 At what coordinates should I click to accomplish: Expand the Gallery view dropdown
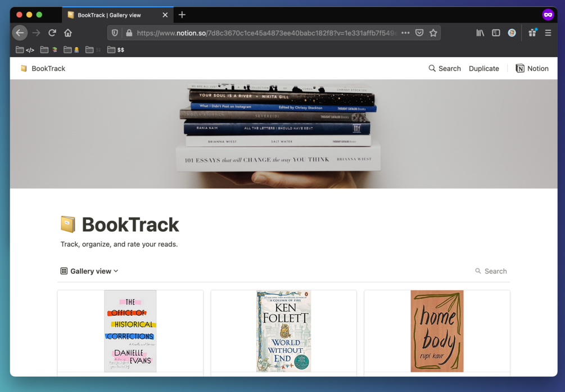click(116, 271)
